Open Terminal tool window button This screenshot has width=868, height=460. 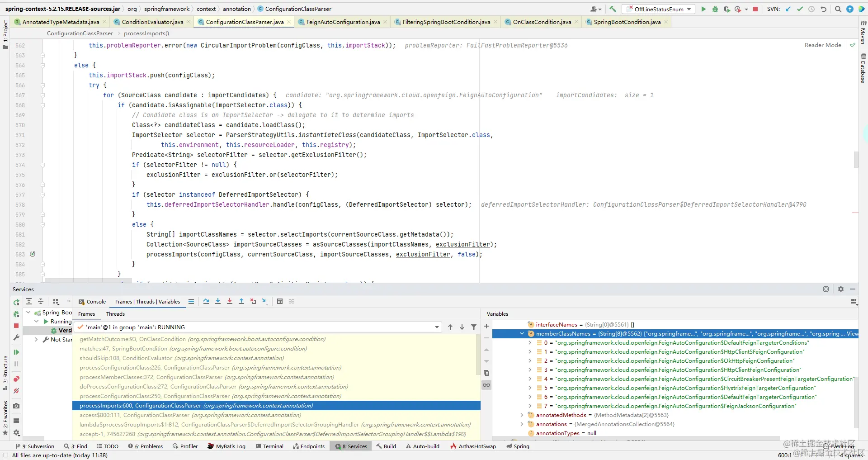(269, 446)
